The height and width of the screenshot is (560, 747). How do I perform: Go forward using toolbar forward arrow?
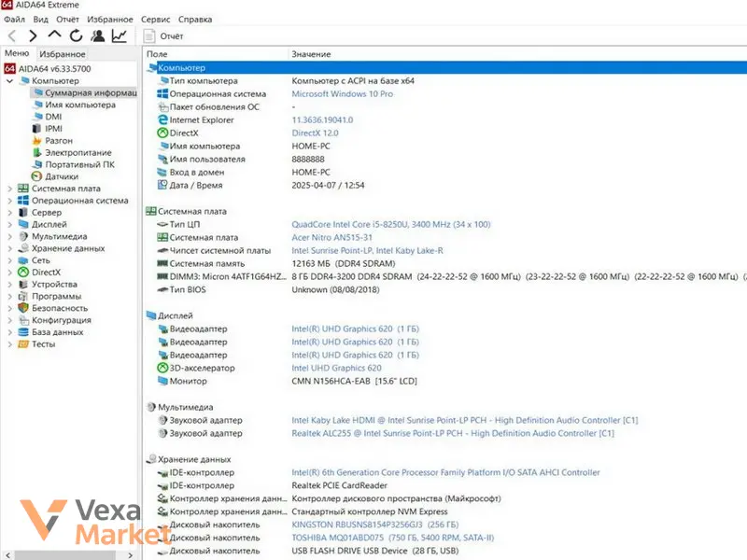point(33,35)
